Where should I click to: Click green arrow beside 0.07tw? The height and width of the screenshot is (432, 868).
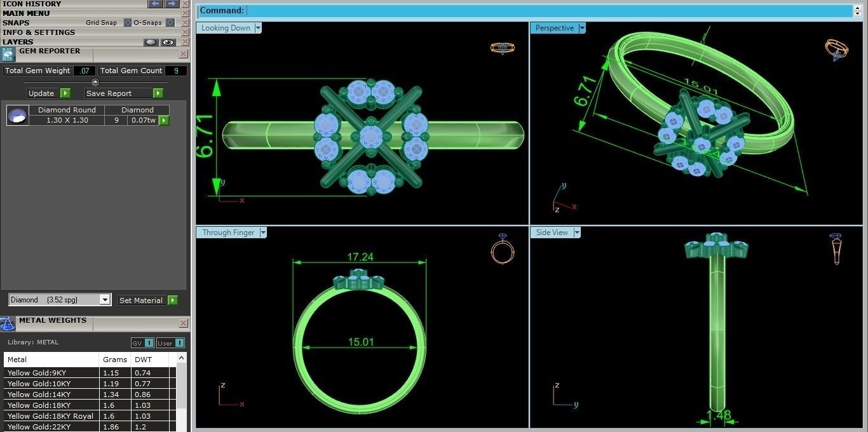[x=164, y=120]
